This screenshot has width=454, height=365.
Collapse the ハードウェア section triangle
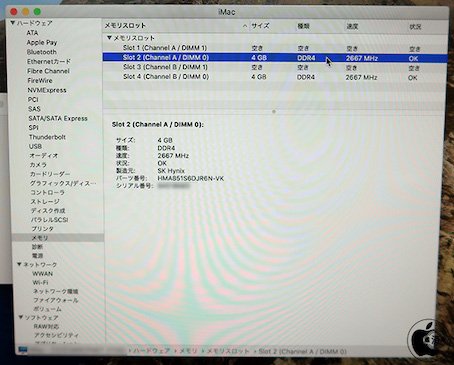pyautogui.click(x=12, y=23)
